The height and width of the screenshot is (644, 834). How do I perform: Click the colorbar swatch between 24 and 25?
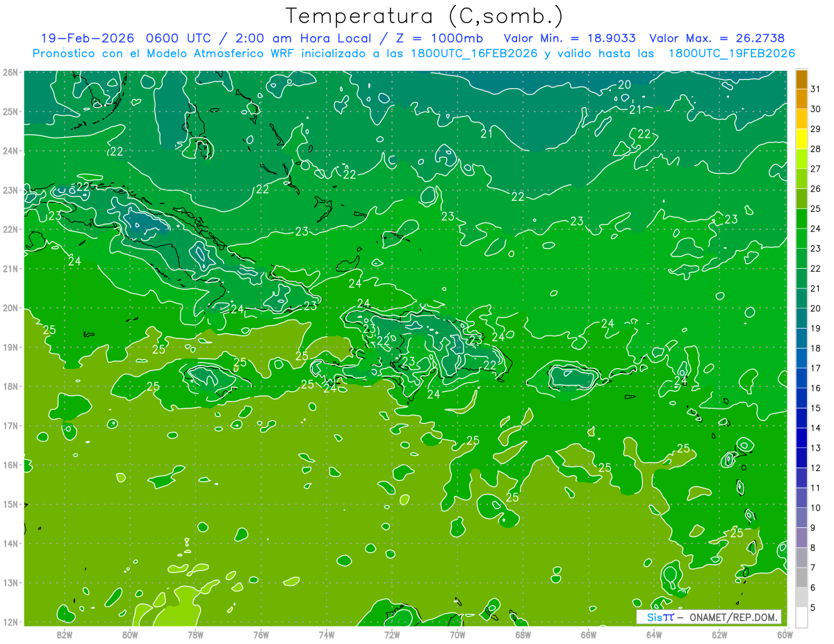pyautogui.click(x=801, y=219)
